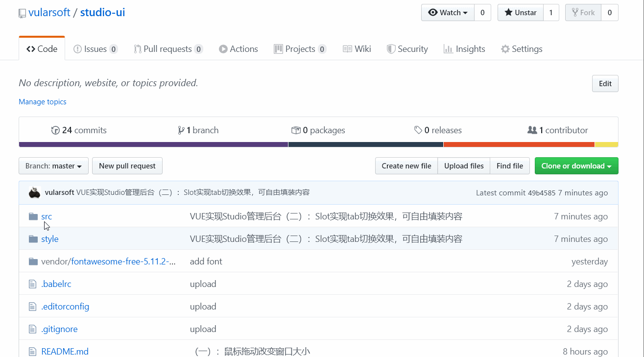Image resolution: width=644 pixels, height=357 pixels.
Task: Click the commits history clock icon
Action: click(55, 130)
